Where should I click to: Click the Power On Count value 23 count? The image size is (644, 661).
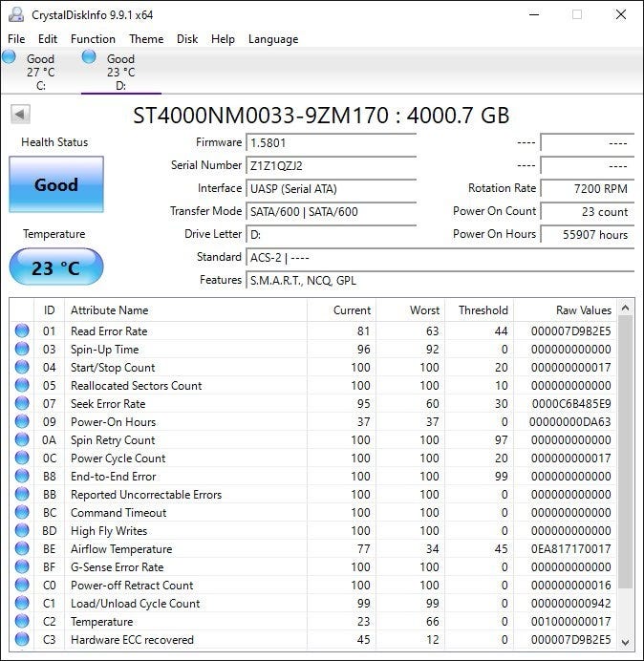(587, 211)
